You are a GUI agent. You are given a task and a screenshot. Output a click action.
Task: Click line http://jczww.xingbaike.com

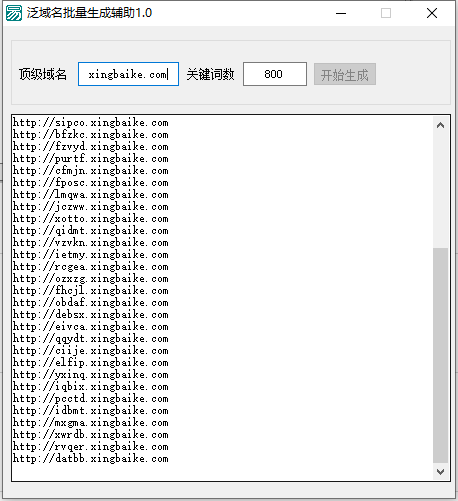(x=91, y=207)
